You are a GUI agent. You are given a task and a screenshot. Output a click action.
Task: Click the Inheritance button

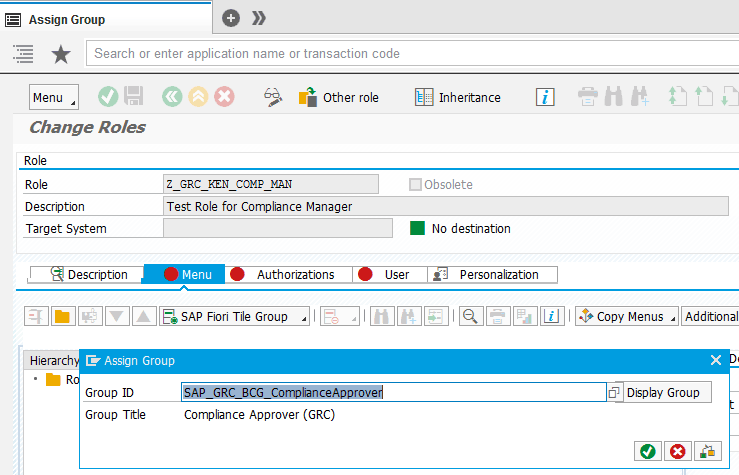tap(458, 97)
